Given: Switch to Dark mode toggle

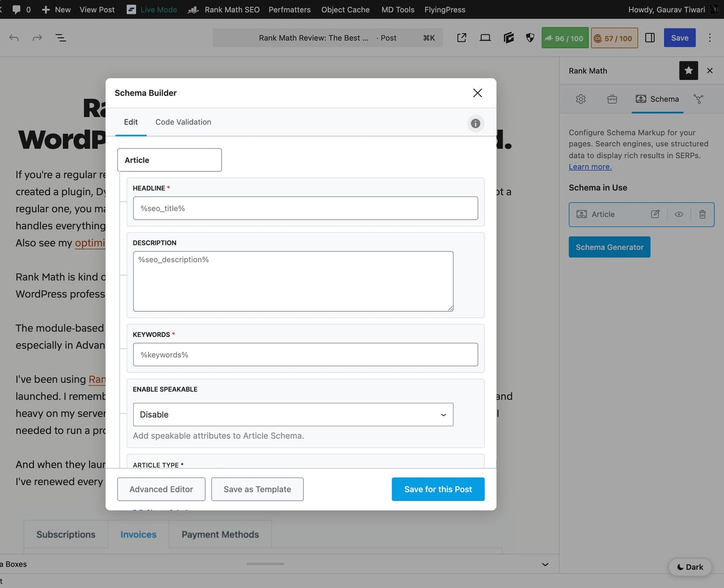Looking at the screenshot, I should coord(690,567).
